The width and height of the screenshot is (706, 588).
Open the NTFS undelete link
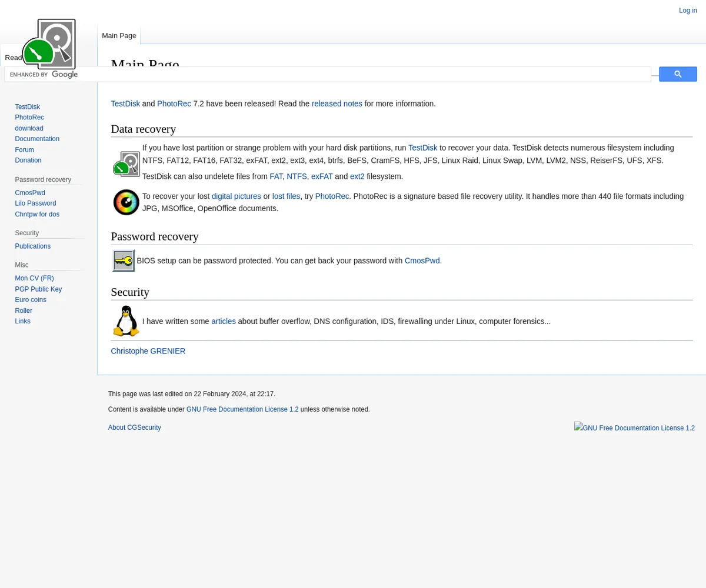coord(297,176)
